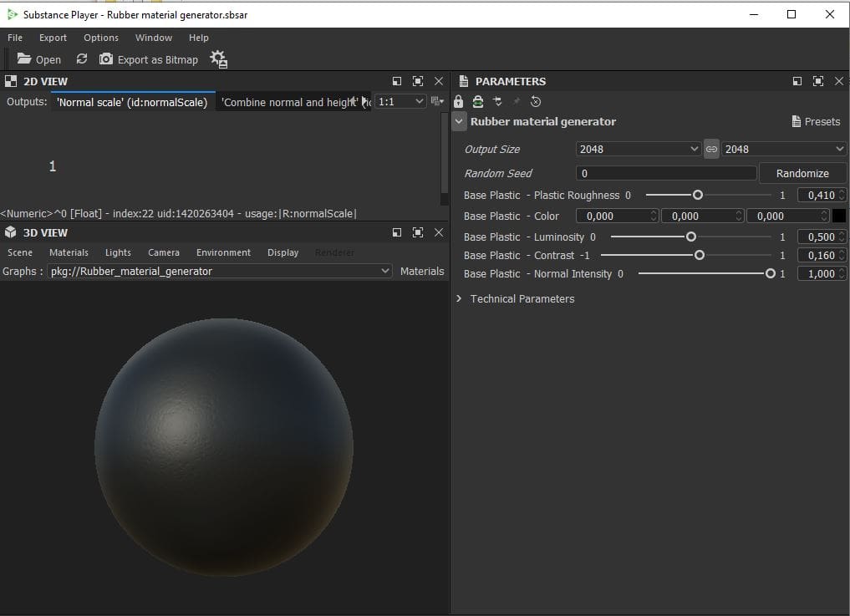Expand Technical Parameters section
Screen dimensions: 850x616
click(459, 298)
